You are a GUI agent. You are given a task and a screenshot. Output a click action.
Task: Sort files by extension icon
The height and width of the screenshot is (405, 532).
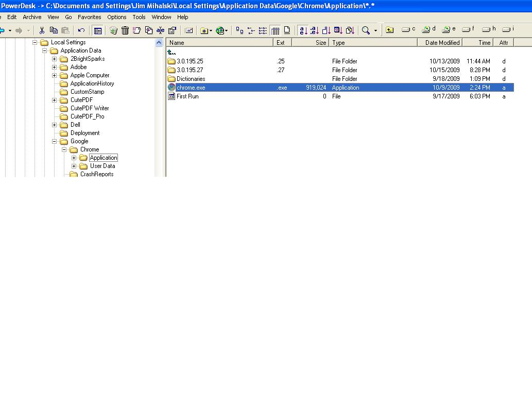point(315,30)
